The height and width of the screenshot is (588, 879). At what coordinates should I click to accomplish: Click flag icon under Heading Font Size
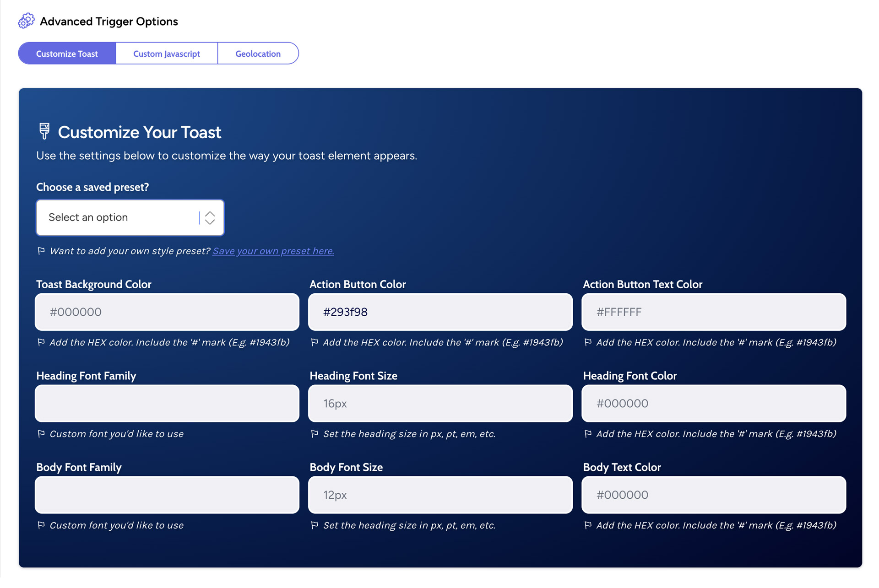click(315, 434)
